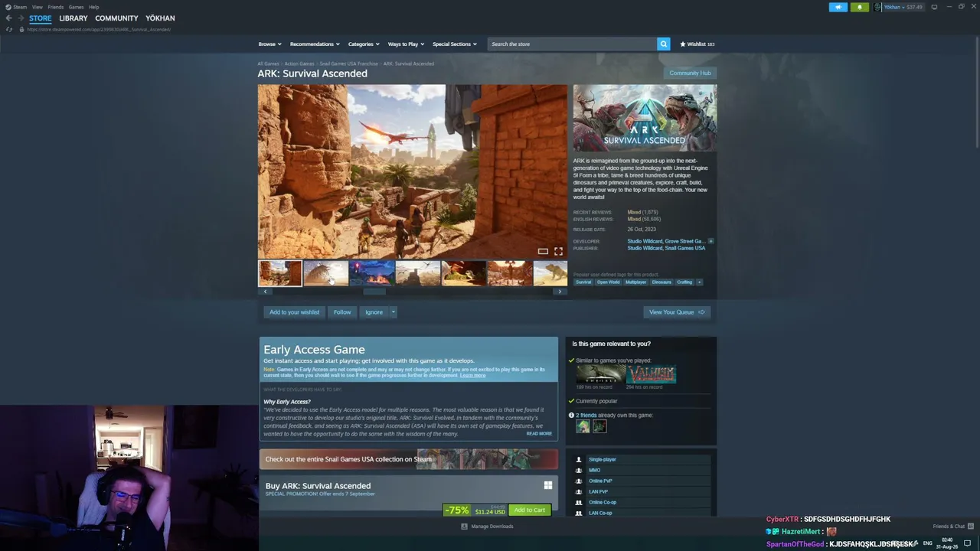The width and height of the screenshot is (980, 551).
Task: Switch to Big Picture mode icon
Action: coord(934,7)
